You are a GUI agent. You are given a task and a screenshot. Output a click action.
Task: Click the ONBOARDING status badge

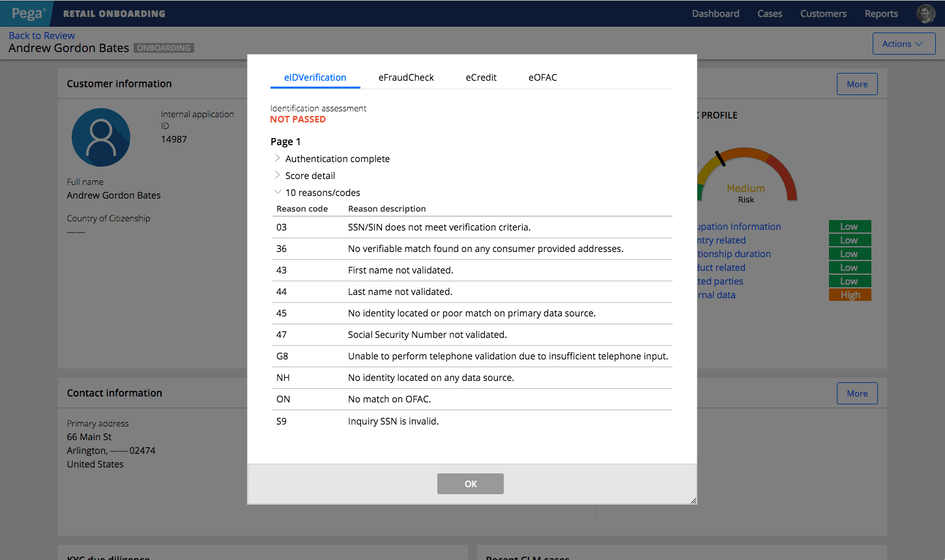164,48
